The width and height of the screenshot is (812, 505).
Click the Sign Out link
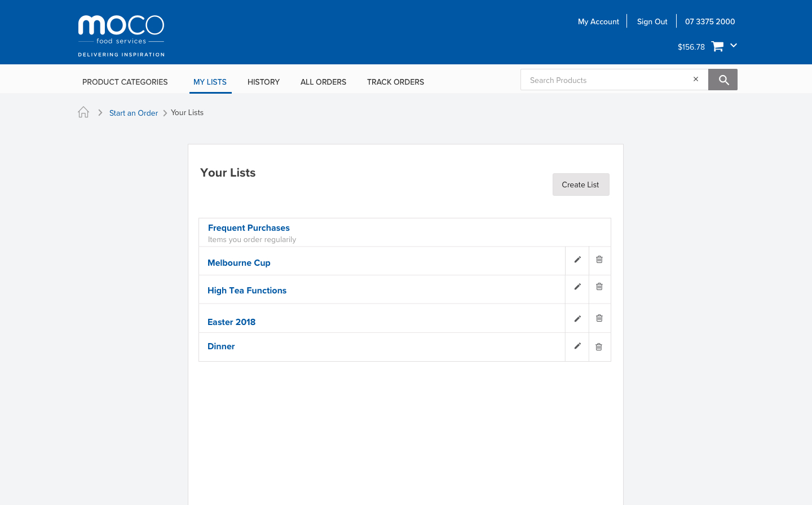click(x=652, y=21)
